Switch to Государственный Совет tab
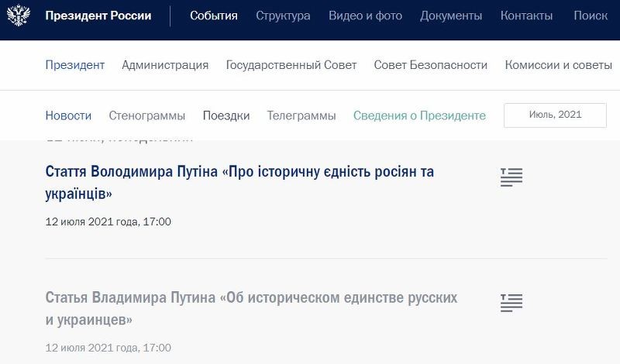This screenshot has width=620, height=364. click(291, 65)
